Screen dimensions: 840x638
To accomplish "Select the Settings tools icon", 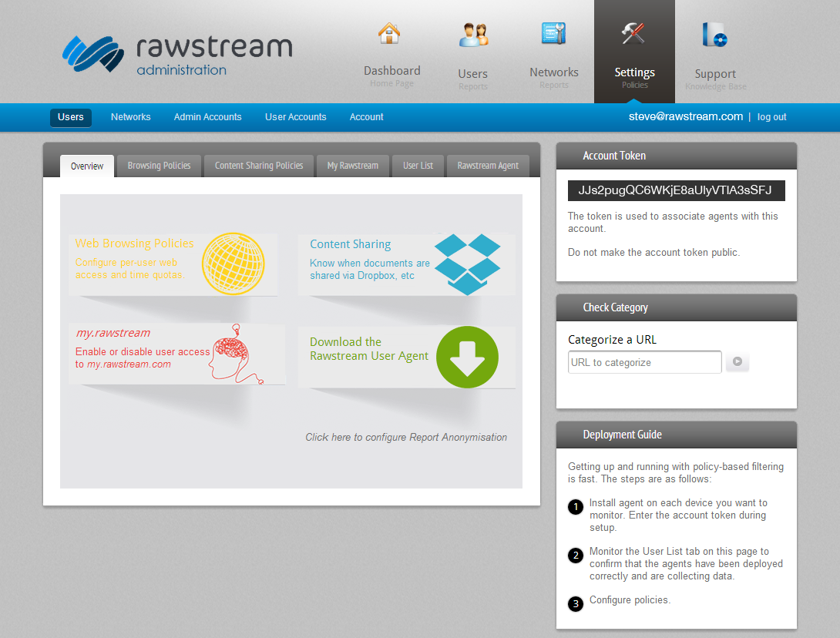I will pos(633,33).
